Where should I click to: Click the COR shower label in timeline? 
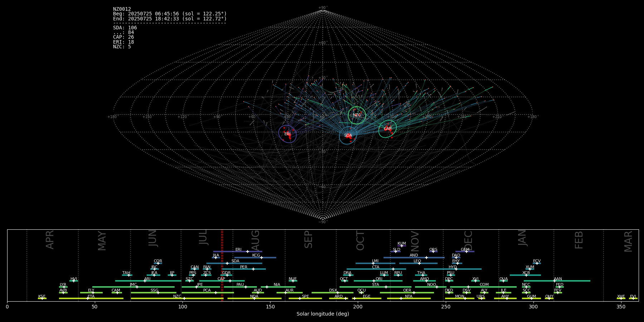(x=158, y=261)
